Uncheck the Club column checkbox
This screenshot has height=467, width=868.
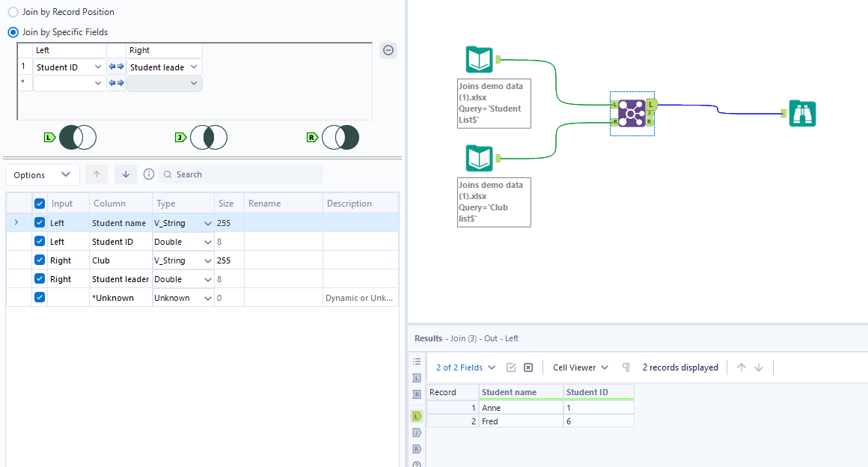coord(40,260)
